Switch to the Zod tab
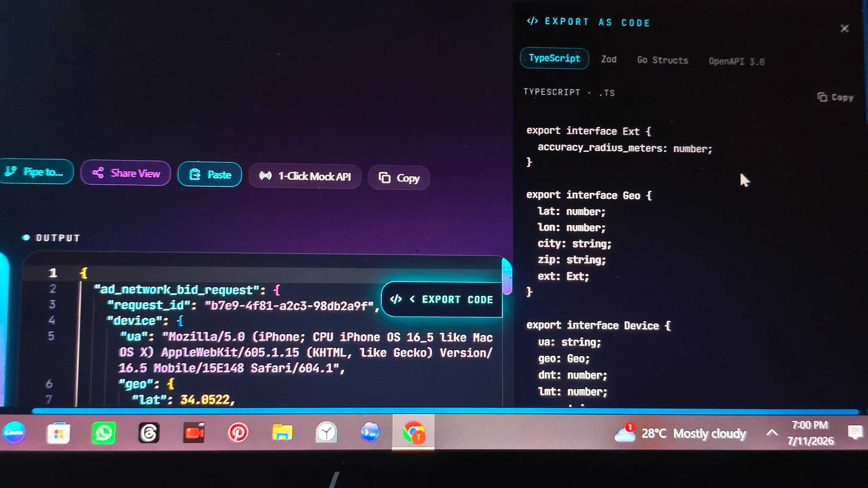 [609, 59]
